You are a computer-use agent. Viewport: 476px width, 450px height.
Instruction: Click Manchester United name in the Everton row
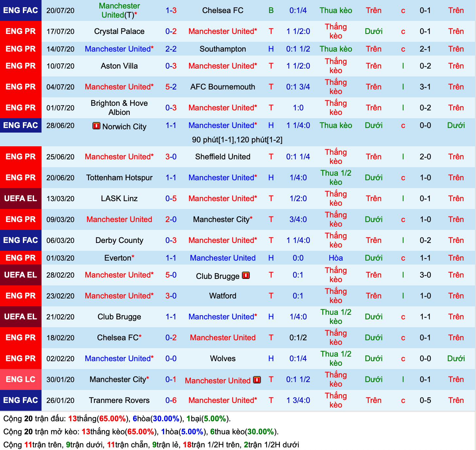pos(223,258)
